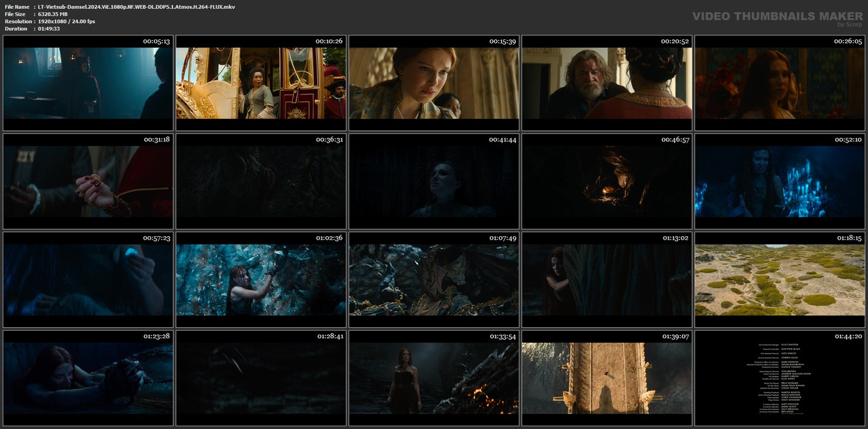The image size is (868, 429).
Task: Open the glowing cave thumbnail at 00:46:57
Action: [607, 181]
